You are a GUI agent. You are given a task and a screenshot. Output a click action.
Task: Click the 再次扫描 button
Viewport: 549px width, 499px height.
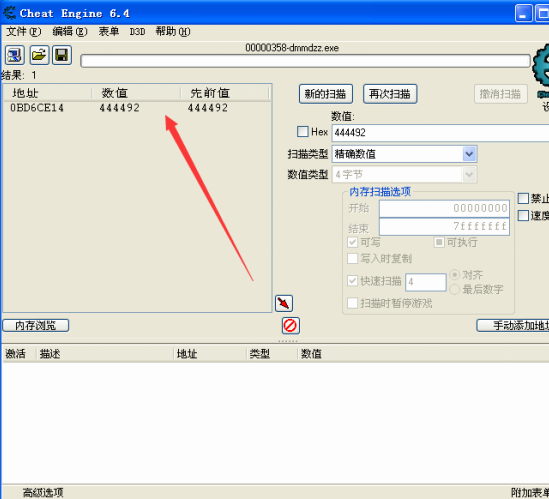pyautogui.click(x=390, y=94)
